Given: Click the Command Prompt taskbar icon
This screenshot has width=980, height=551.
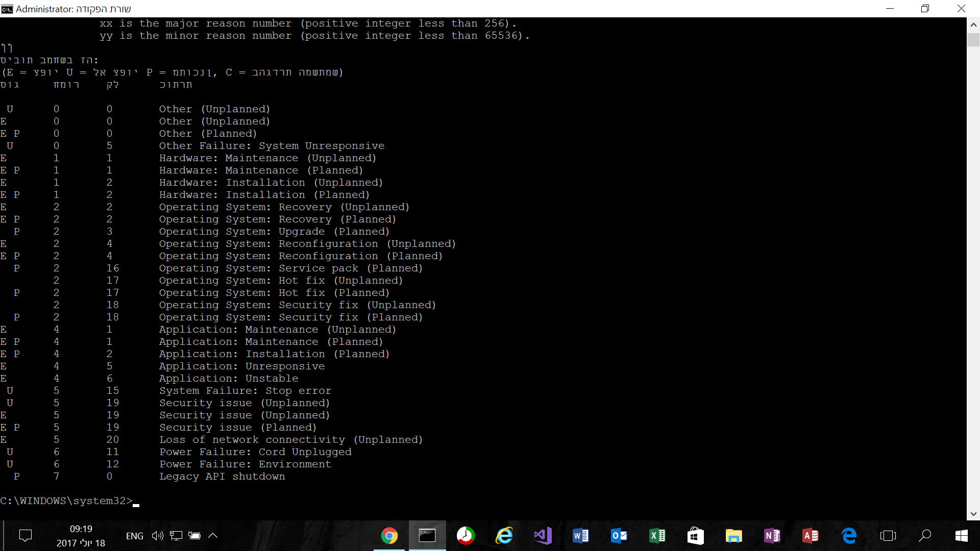Looking at the screenshot, I should 427,536.
